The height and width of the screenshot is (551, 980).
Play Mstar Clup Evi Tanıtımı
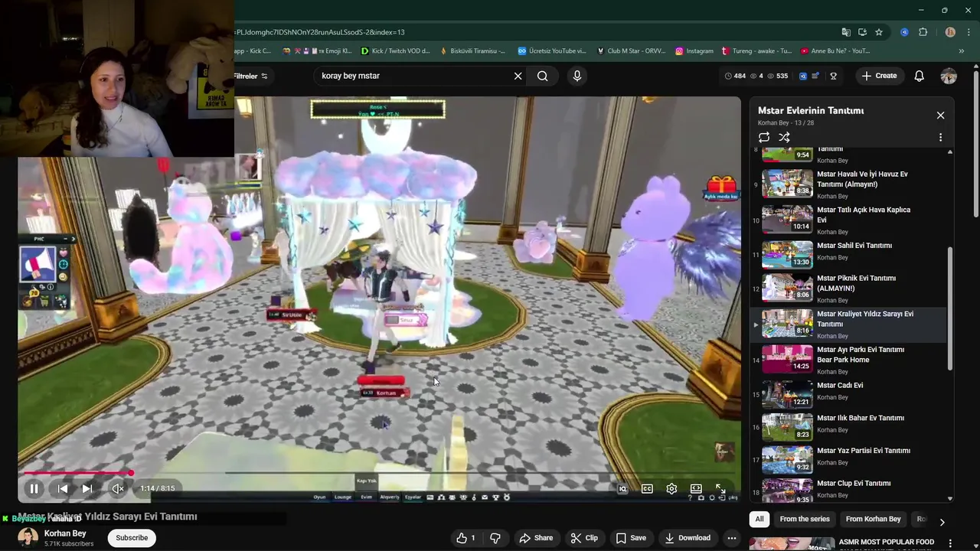[850, 491]
